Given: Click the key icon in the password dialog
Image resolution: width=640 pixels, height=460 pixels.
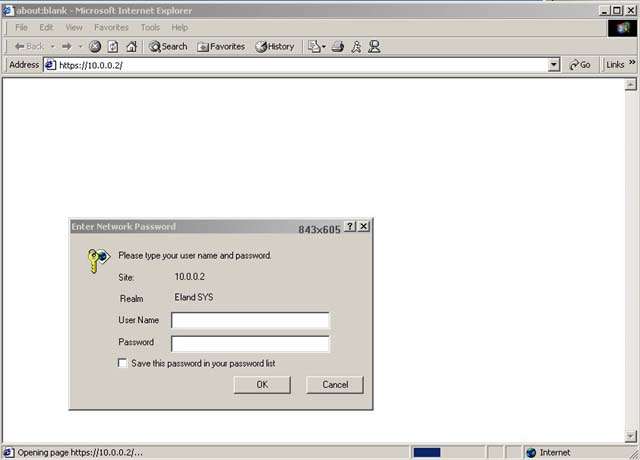Looking at the screenshot, I should [x=98, y=260].
